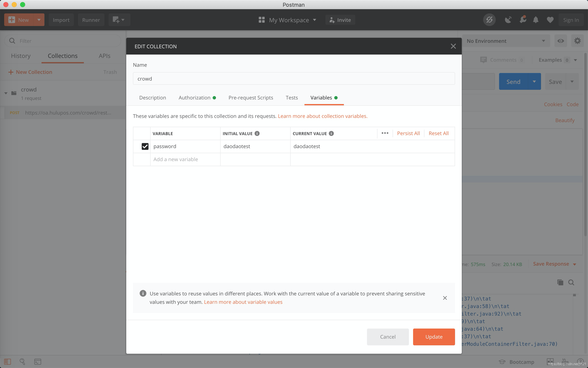Expand the New button dropdown arrow

point(39,20)
